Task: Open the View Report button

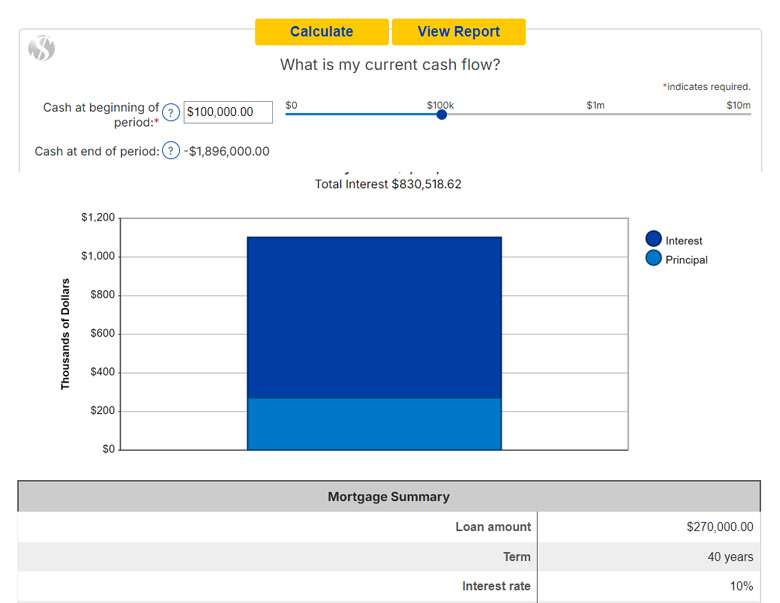Action: coord(459,32)
